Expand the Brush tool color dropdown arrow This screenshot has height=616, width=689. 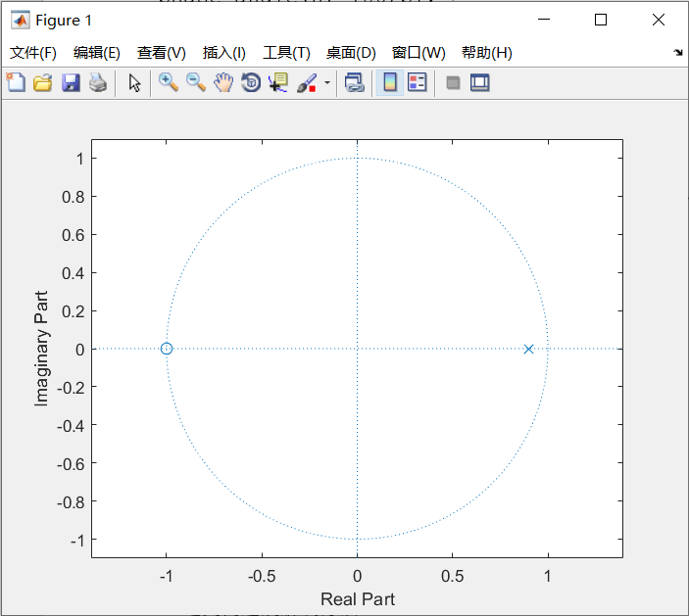pos(327,82)
